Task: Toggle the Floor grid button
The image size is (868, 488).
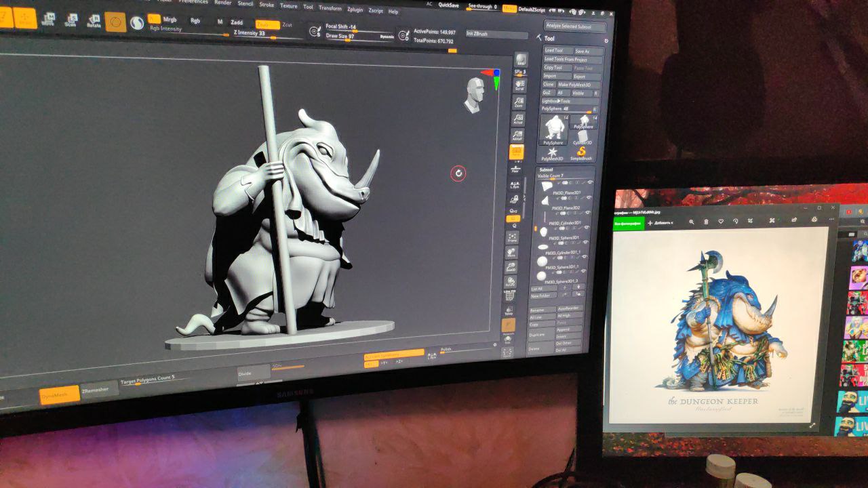Action: (515, 169)
